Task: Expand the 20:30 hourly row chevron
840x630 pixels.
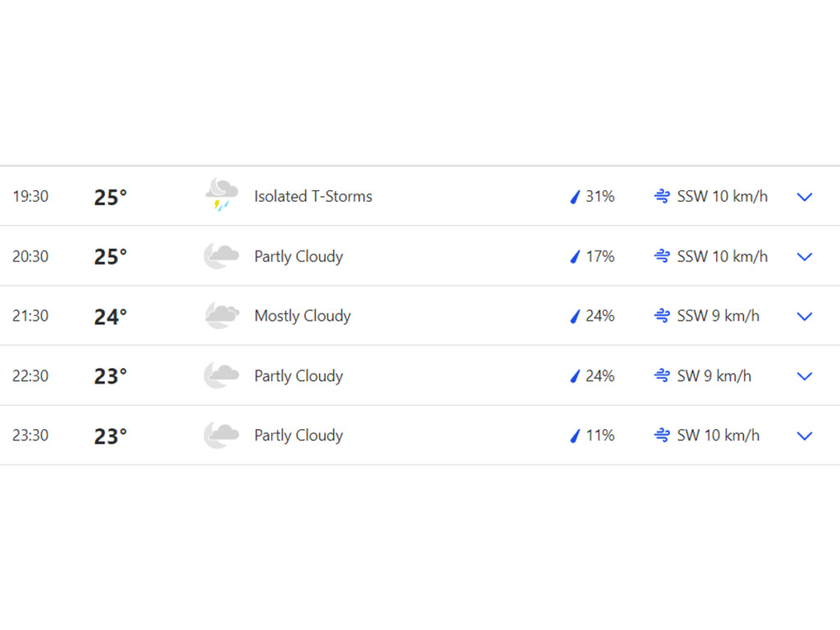Action: click(805, 257)
